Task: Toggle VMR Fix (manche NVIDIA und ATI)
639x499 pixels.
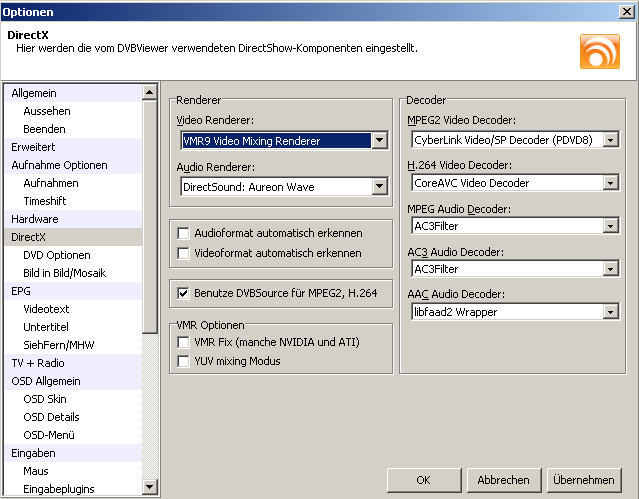Action: pyautogui.click(x=184, y=342)
